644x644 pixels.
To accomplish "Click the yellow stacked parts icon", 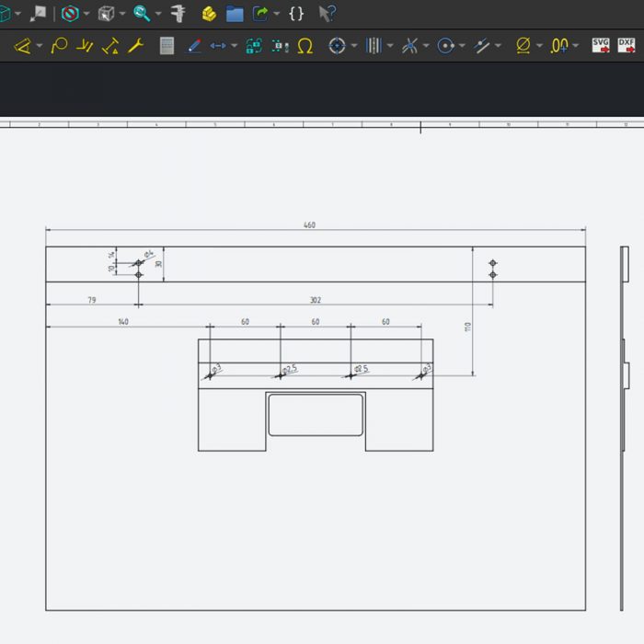I will (209, 14).
